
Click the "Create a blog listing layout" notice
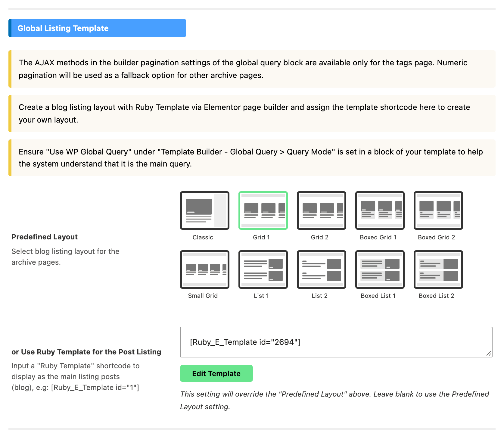tap(244, 114)
